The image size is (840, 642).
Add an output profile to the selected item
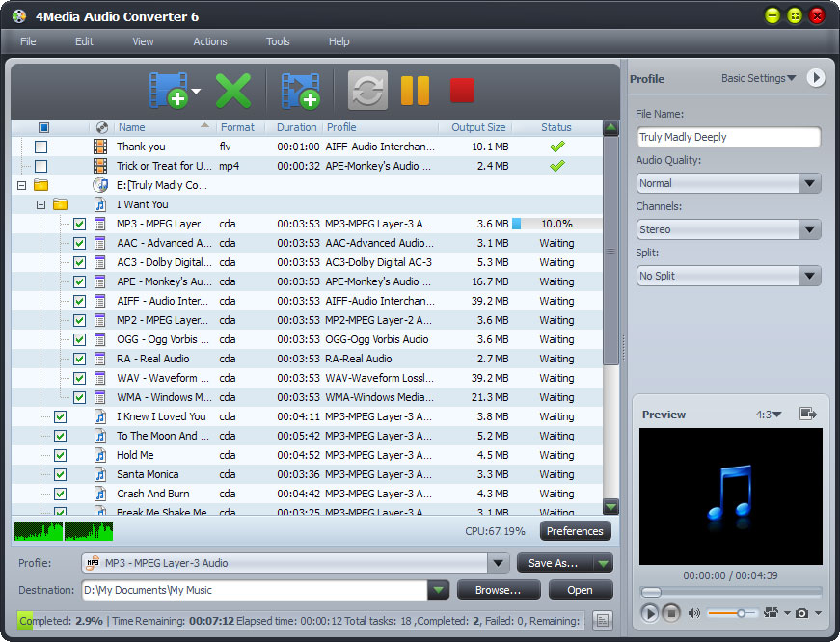299,90
